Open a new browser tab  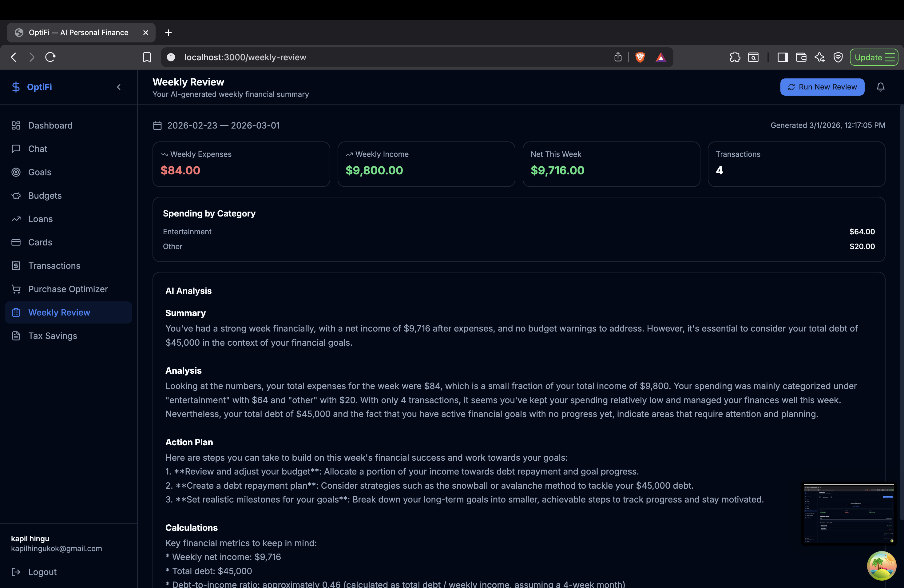169,33
